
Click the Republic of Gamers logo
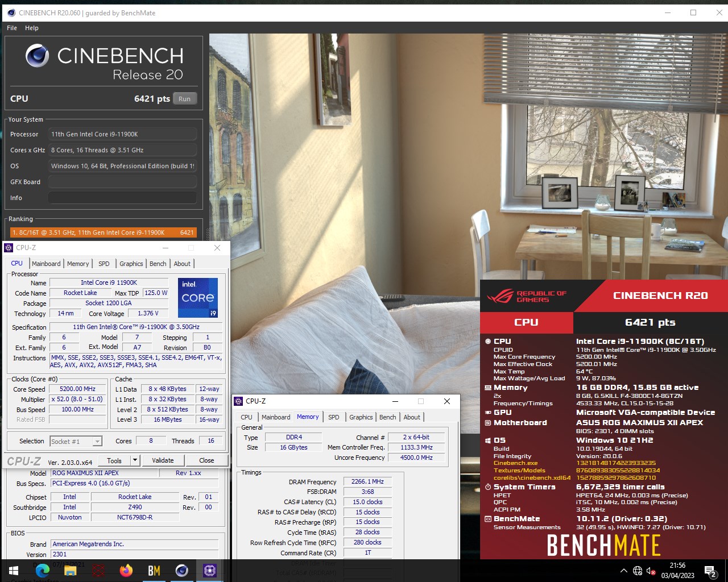[526, 296]
